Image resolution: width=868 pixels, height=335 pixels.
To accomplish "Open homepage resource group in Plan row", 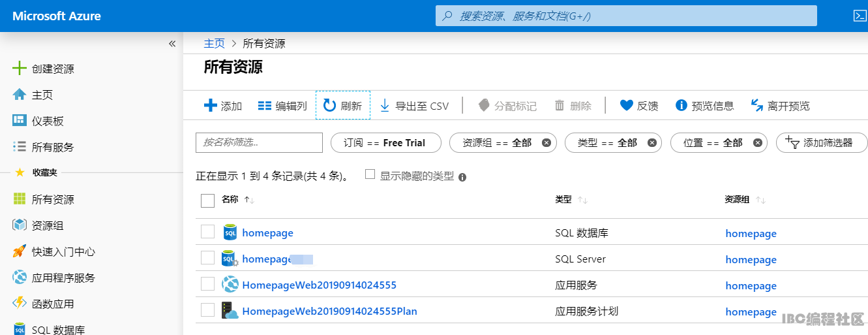I will click(x=751, y=311).
